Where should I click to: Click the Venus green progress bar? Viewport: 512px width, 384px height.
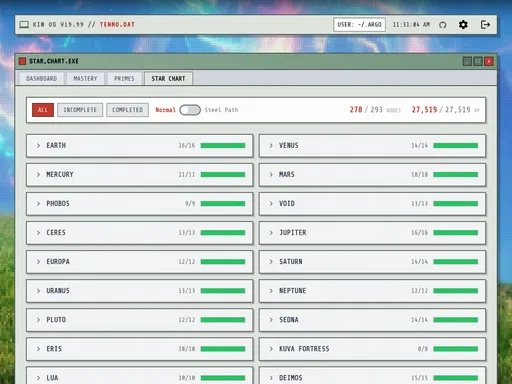(456, 146)
